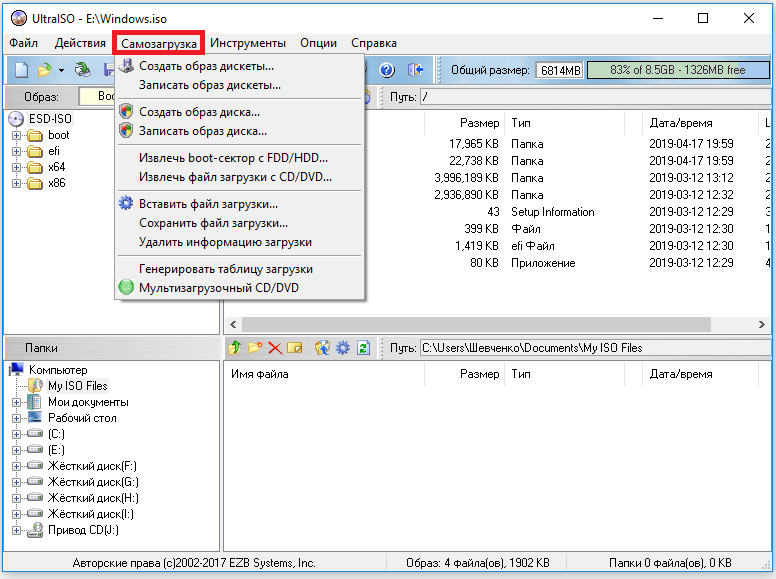Viewport: 776px width, 579px height.
Task: Sort by the lower Тип column header
Action: pos(565,374)
